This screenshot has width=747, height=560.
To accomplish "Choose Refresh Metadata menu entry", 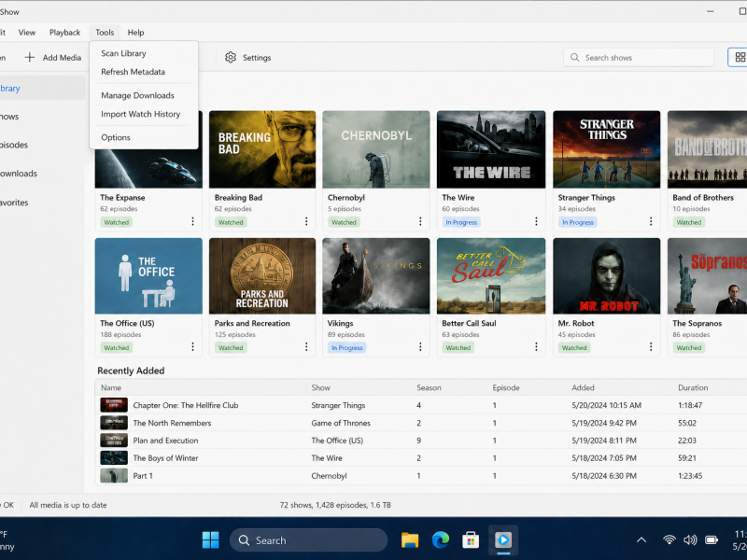I will point(144,72).
